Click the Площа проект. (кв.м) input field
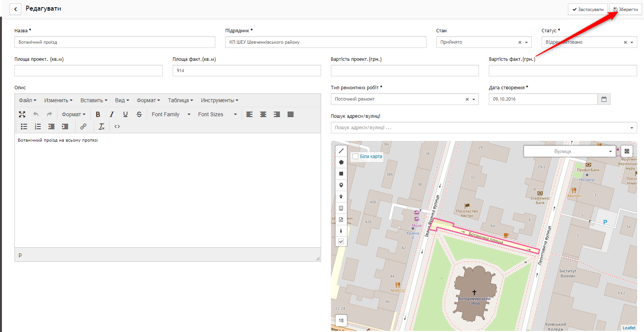The image size is (644, 332). (89, 71)
